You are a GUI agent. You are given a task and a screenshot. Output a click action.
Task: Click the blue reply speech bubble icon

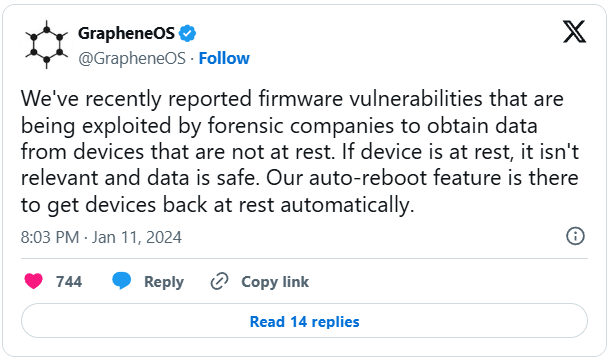tap(122, 281)
